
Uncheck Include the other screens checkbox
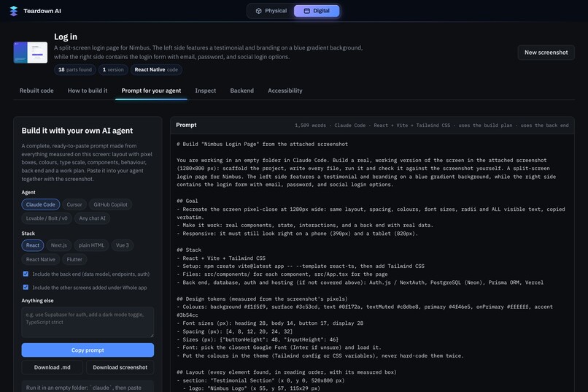[26, 288]
